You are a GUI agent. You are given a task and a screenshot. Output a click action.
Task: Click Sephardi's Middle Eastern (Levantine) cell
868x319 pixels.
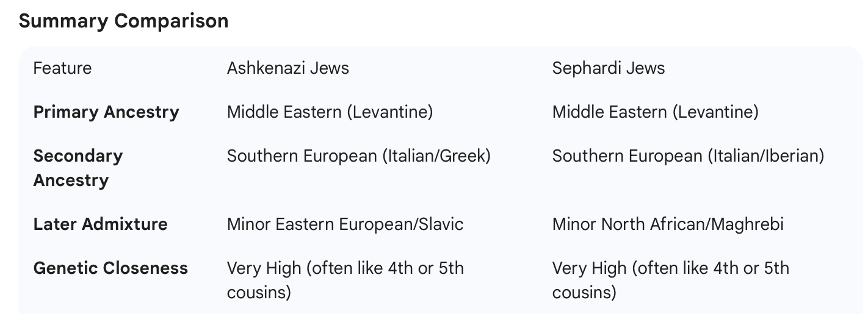coord(655,112)
